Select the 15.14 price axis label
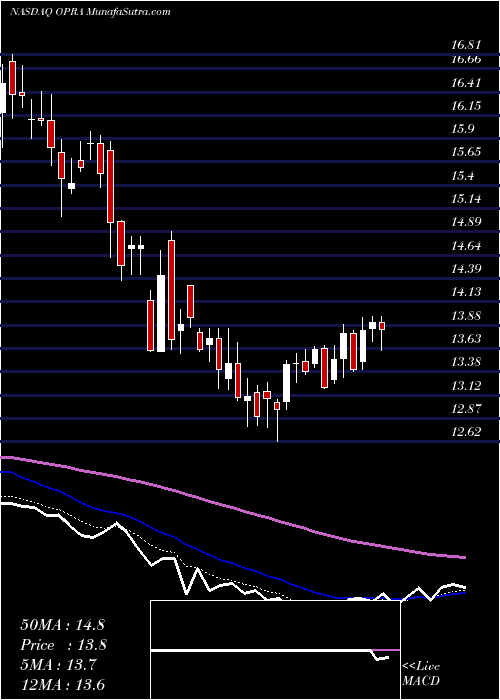The height and width of the screenshot is (700, 500). 466,198
